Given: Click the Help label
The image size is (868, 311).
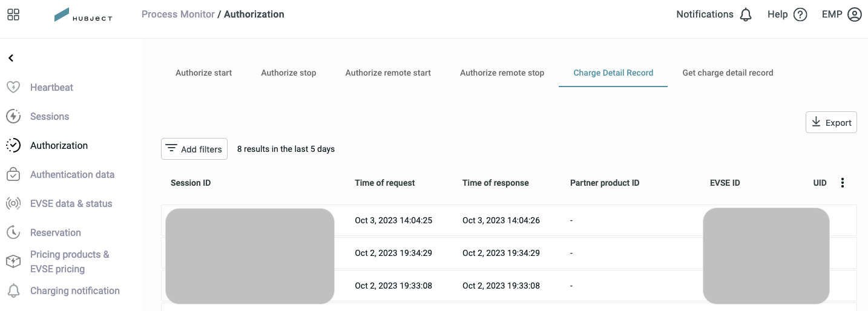Looking at the screenshot, I should (x=777, y=15).
